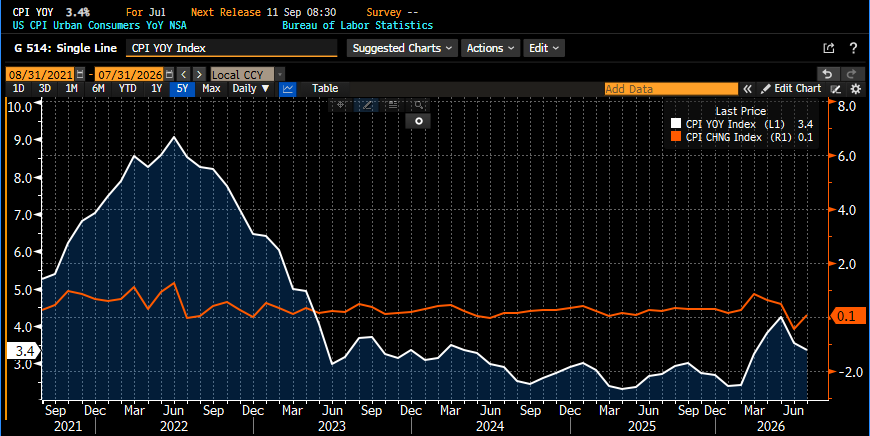Click the 2022 year label on time axis

pyautogui.click(x=174, y=426)
